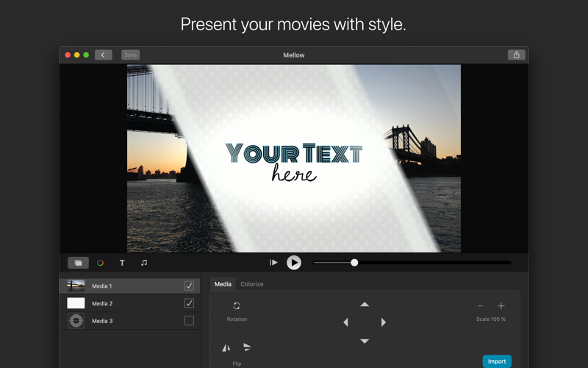Select the text T tool

(x=122, y=263)
